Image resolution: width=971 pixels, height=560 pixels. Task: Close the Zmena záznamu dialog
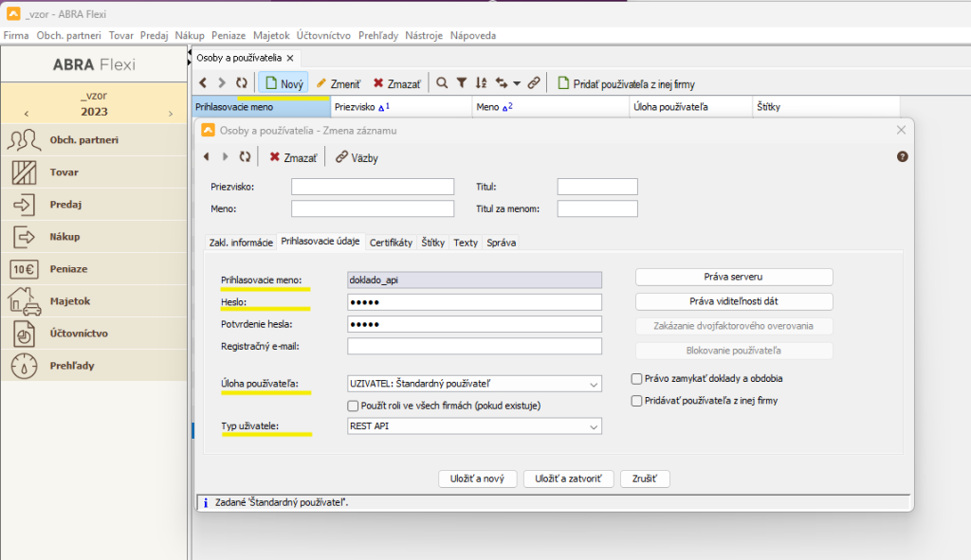(901, 130)
